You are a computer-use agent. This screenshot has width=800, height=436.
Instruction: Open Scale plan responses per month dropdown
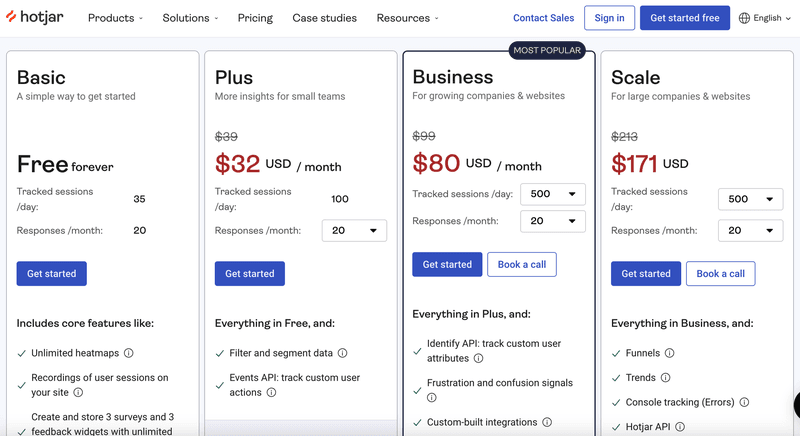click(750, 230)
